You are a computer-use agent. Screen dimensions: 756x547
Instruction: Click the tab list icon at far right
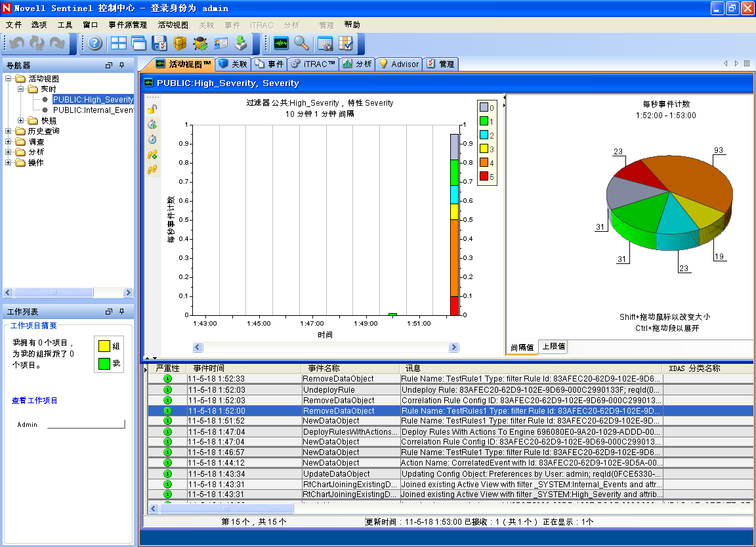[x=747, y=63]
